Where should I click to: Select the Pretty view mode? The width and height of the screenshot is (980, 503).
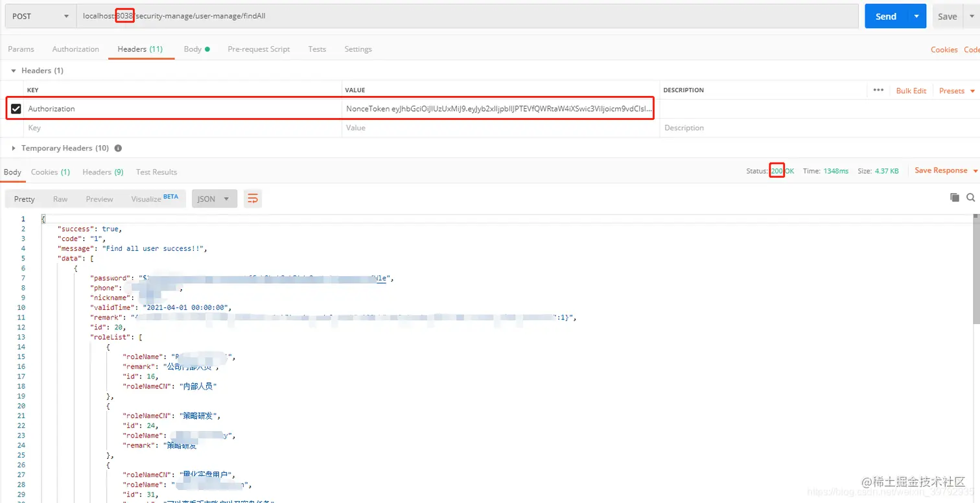25,199
